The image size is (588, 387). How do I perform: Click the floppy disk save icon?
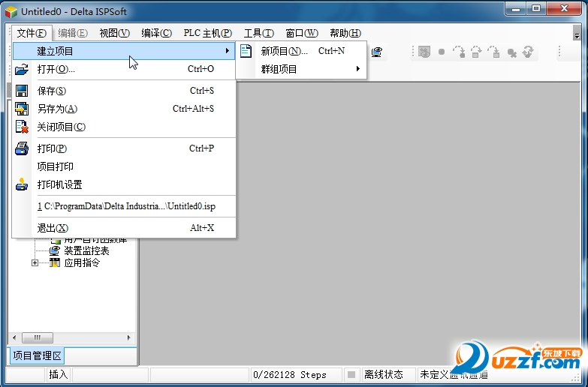click(x=22, y=91)
